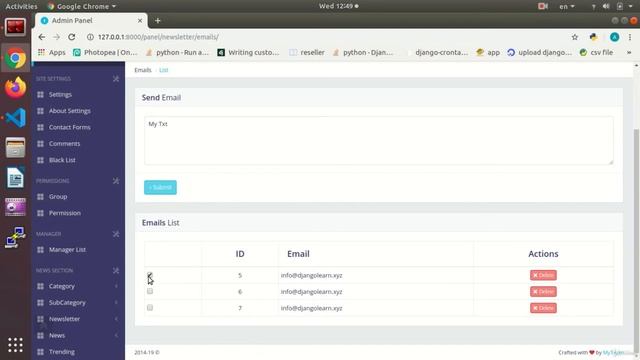Open the Apps bookmarks shortcut

[51, 52]
